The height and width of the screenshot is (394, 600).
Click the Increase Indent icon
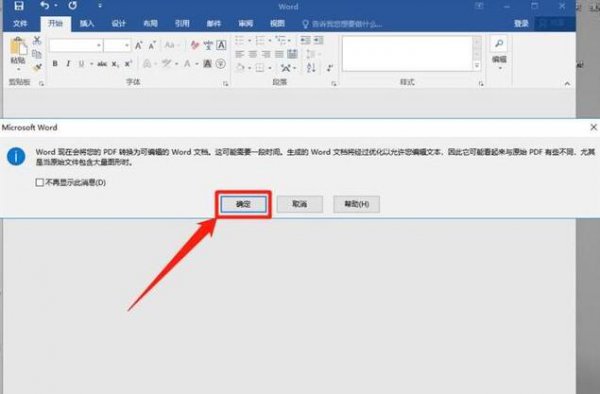coord(318,40)
